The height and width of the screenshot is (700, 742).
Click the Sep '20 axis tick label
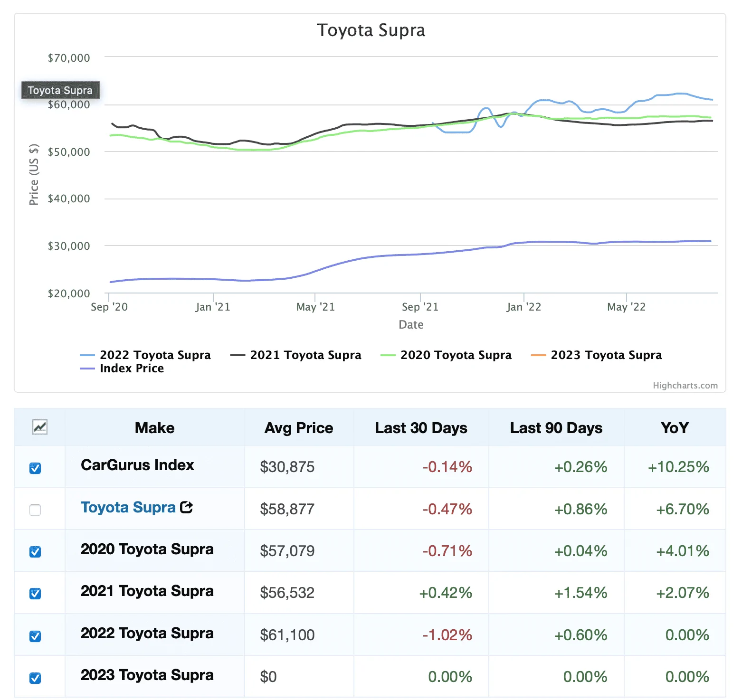(109, 307)
